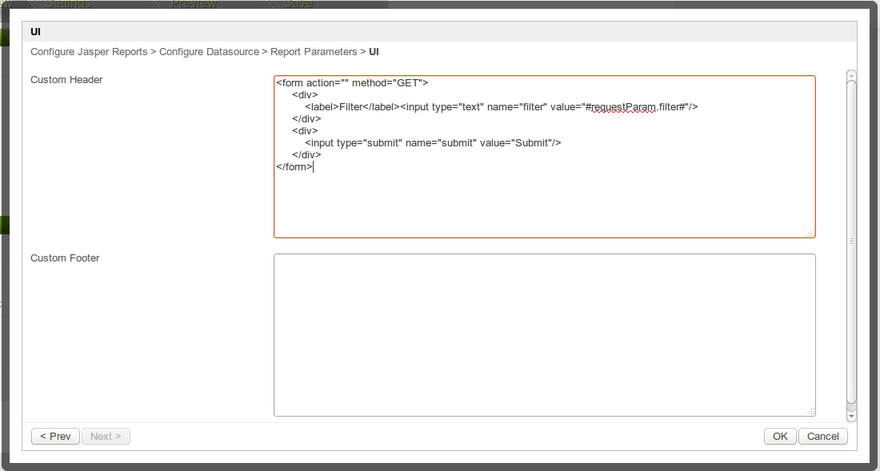
Task: Click the scrollbar down arrow
Action: 851,415
